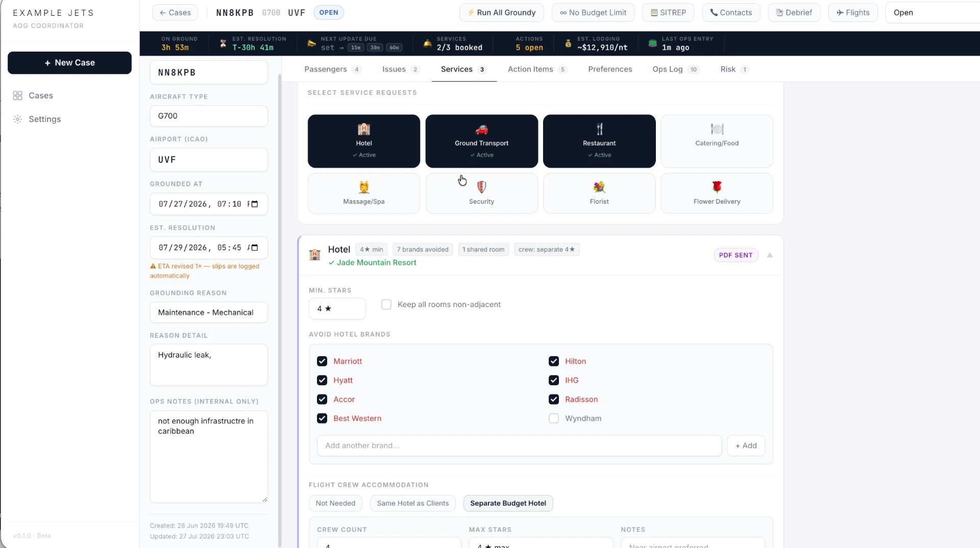Collapse the Hotel section
Viewport: 980px width, 548px height.
tap(770, 255)
